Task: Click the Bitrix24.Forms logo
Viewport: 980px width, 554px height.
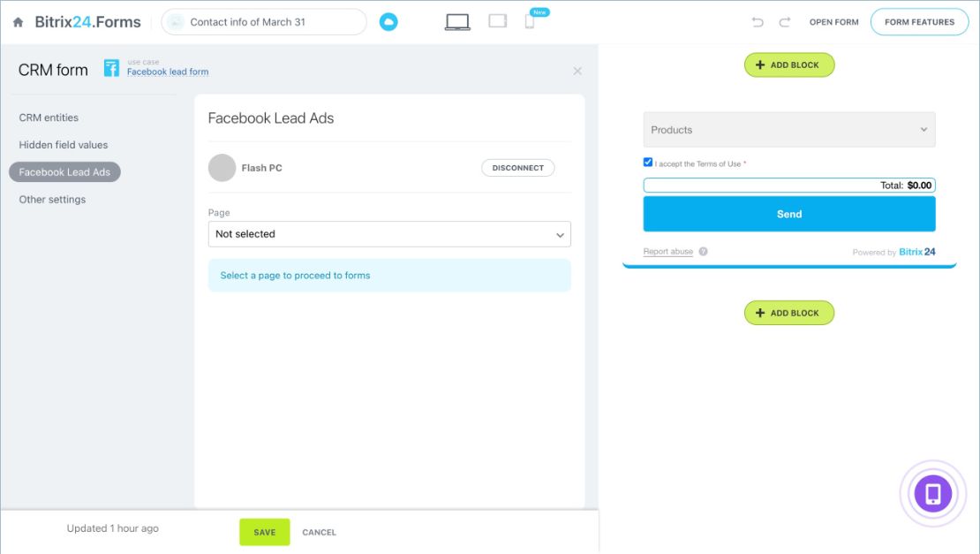Action: point(87,22)
